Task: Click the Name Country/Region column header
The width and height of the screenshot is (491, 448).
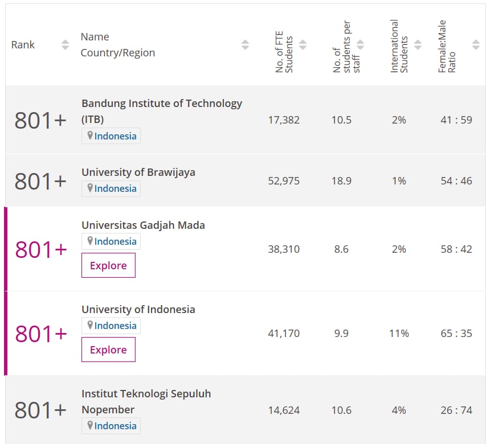Action: click(x=117, y=45)
